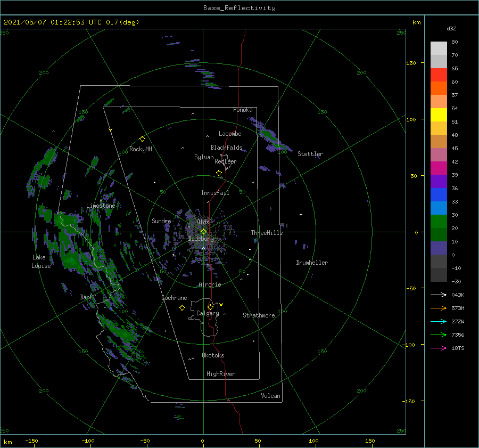Click the Didsbury city label
Image resolution: width=479 pixels, height=448 pixels.
point(201,239)
